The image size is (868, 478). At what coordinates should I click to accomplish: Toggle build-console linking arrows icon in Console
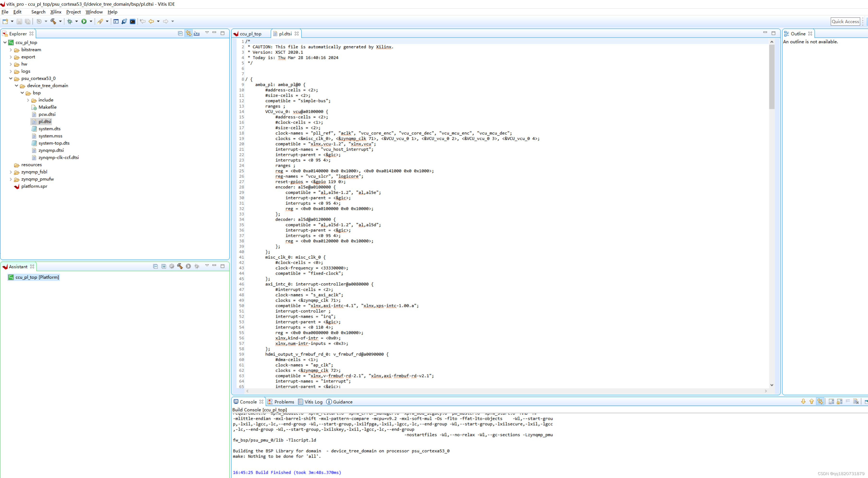pos(820,402)
